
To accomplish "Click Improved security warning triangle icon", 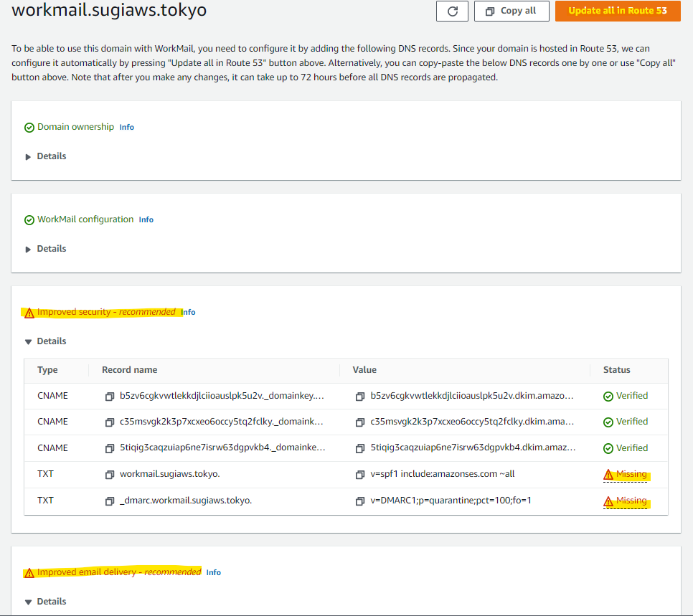I will (29, 313).
